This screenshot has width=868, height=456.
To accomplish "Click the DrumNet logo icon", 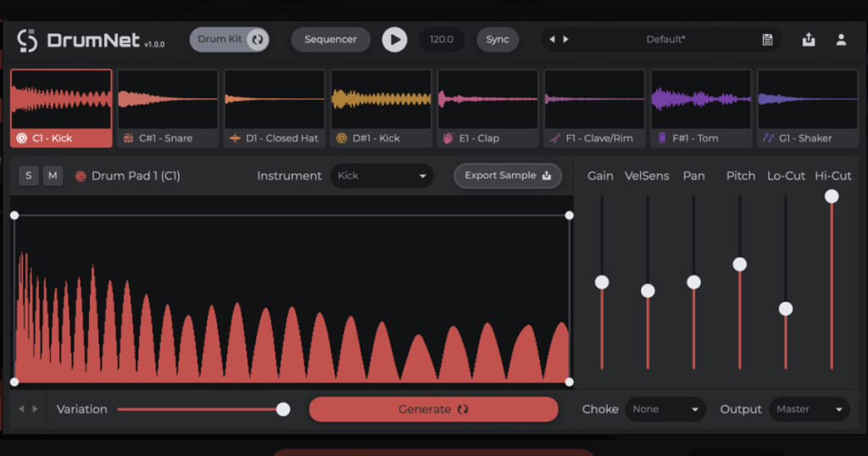I will [x=27, y=41].
